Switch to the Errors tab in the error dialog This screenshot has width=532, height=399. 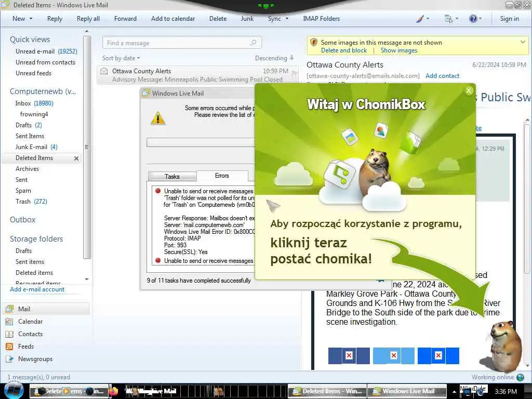[x=222, y=176]
